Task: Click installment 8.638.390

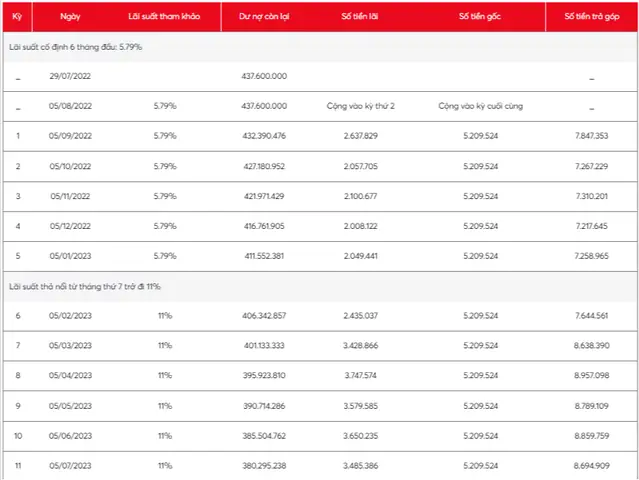Action: (592, 346)
